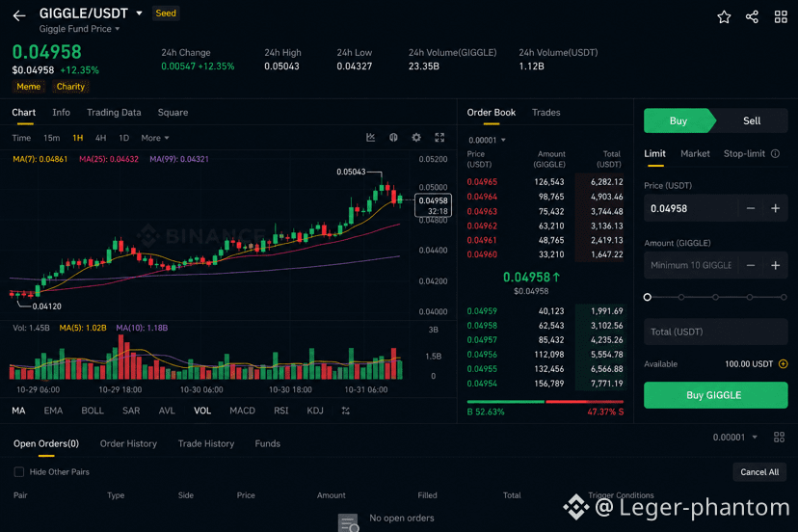Select the 1H chart interval
The width and height of the screenshot is (798, 532).
[77, 138]
